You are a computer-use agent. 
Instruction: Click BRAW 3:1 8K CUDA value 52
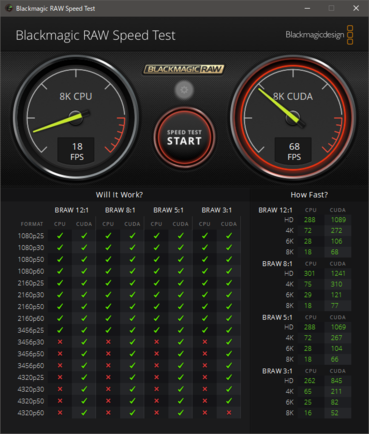click(335, 413)
